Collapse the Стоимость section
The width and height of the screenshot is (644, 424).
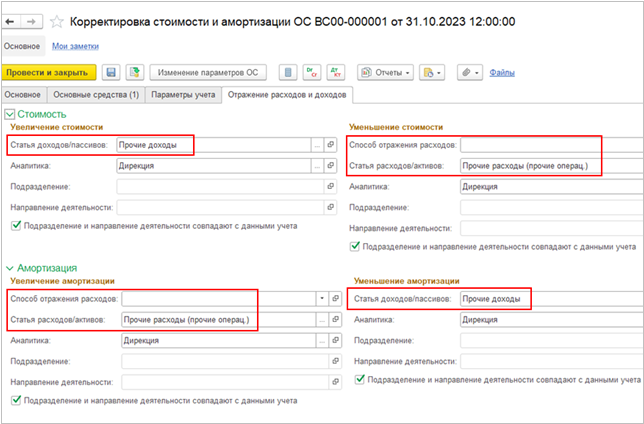10,114
